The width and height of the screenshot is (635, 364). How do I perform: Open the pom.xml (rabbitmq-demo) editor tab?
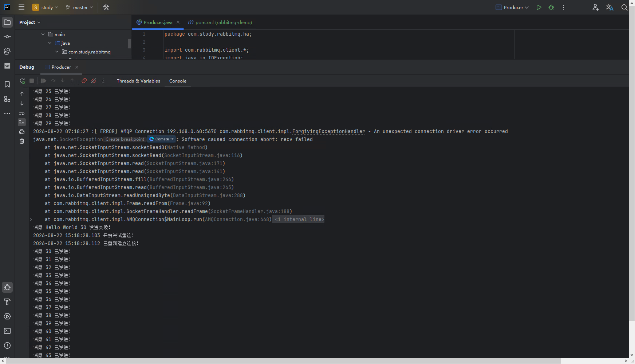point(220,22)
